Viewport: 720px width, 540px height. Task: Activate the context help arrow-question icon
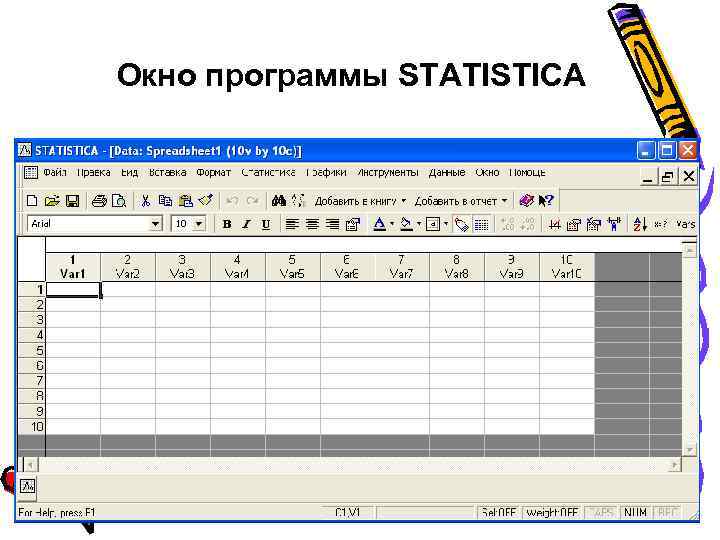pos(546,201)
